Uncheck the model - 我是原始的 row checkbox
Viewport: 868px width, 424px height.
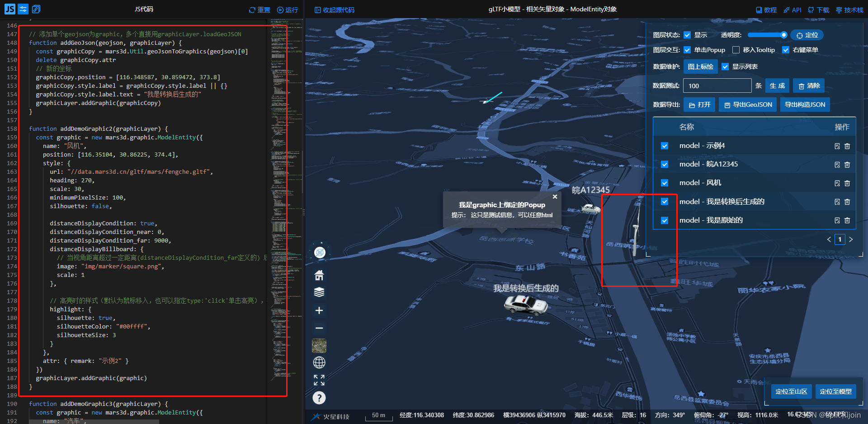(x=665, y=220)
